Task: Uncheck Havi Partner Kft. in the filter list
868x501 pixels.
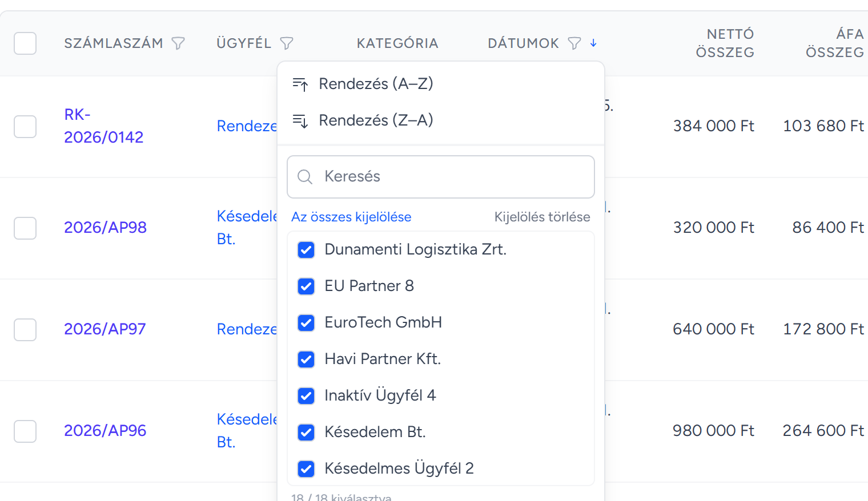Action: pyautogui.click(x=306, y=359)
